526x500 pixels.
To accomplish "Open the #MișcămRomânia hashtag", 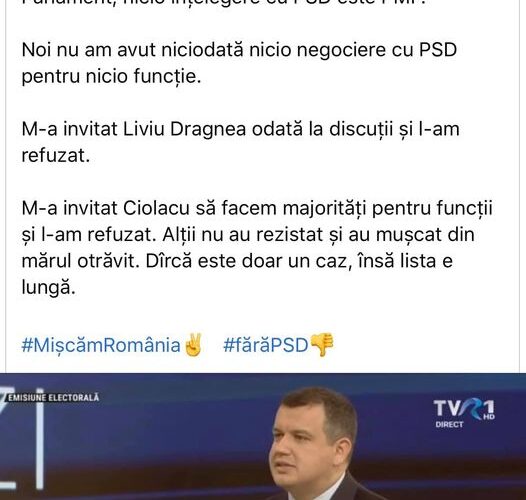I will click(101, 345).
